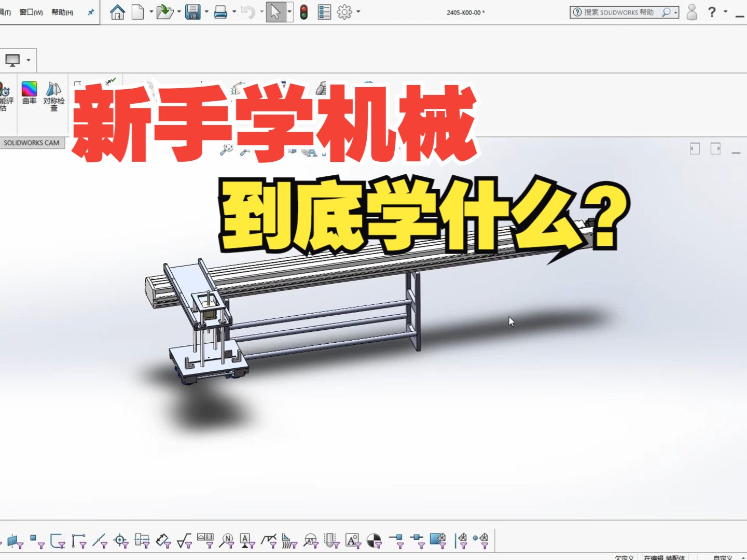Open the 窗口(W) window menu

(x=31, y=12)
